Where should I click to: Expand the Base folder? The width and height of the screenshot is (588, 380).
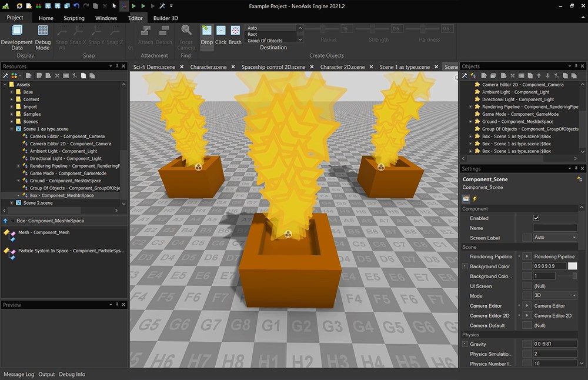[12, 92]
